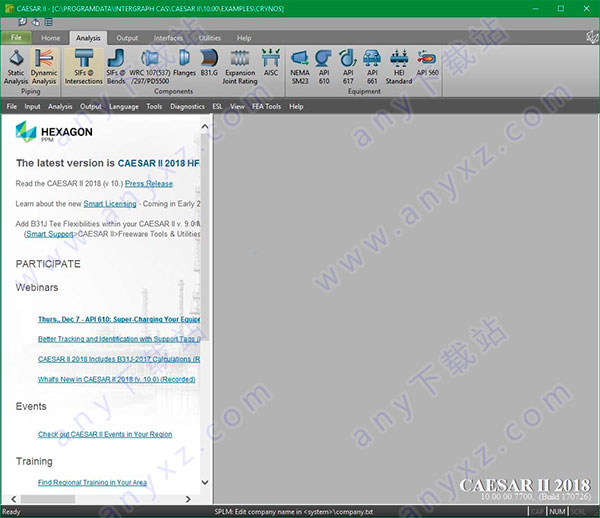The image size is (600, 518).
Task: Click the Ready status bar text
Action: coord(11,512)
